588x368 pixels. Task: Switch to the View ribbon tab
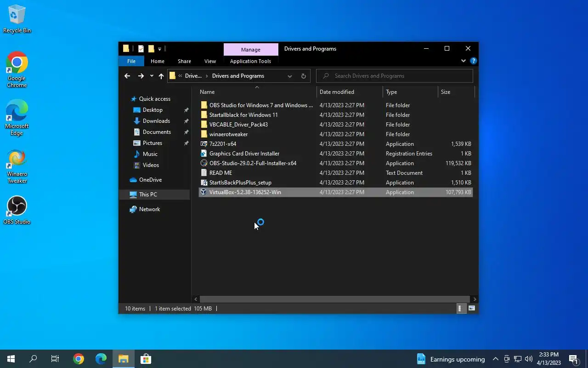[x=210, y=61]
